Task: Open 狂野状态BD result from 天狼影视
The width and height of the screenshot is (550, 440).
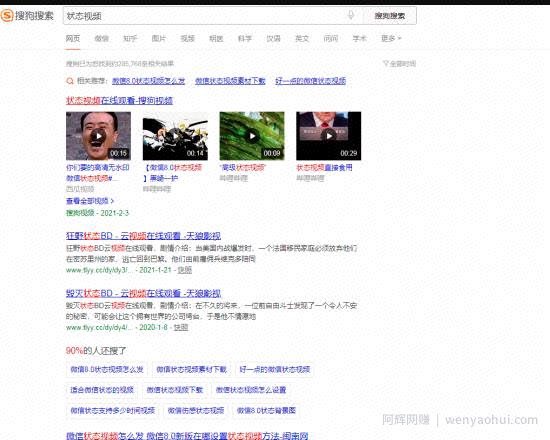Action: 143,236
